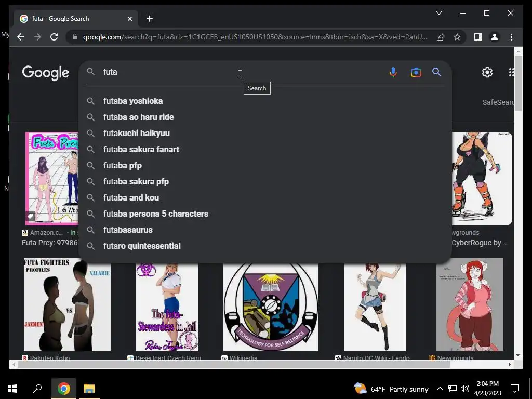Search by image with the camera icon
This screenshot has height=399, width=532.
(416, 72)
